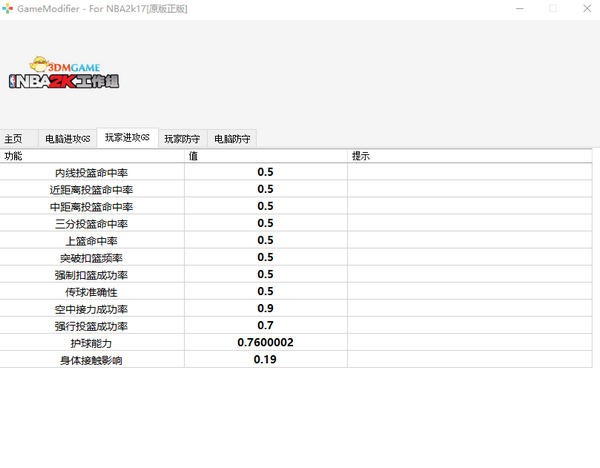This screenshot has height=468, width=600.
Task: Click the GameModifier app icon in title bar
Action: 7,8
